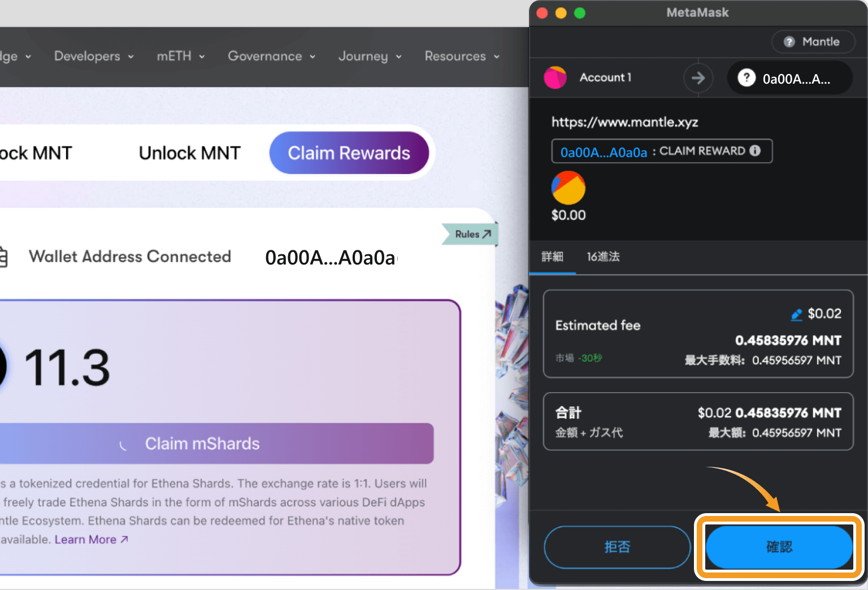Screen dimensions: 868x590
Task: Expand the Resources menu
Action: [x=462, y=56]
